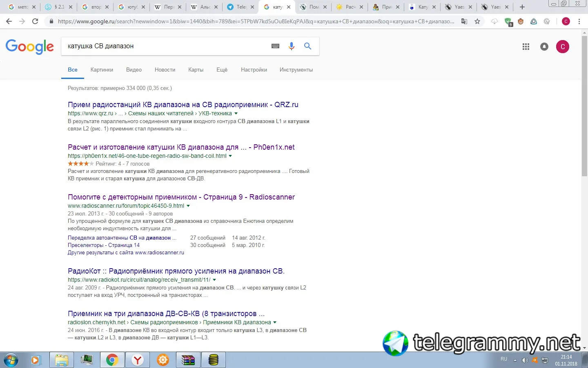Viewport: 588px width, 368px height.
Task: Click volume icon in system tray
Action: 525,360
